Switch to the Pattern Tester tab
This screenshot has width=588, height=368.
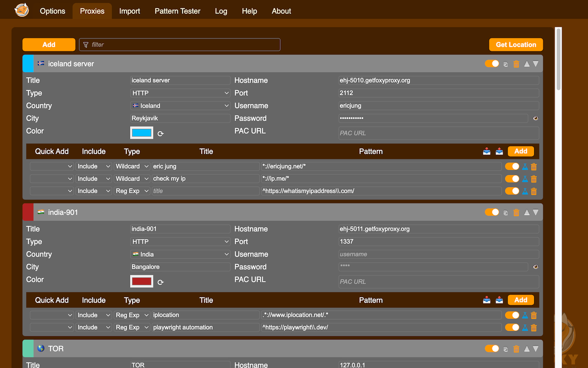(x=177, y=11)
